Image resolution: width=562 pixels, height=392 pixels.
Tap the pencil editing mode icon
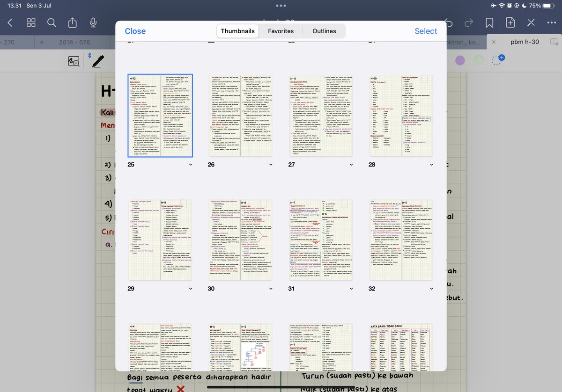(x=531, y=22)
